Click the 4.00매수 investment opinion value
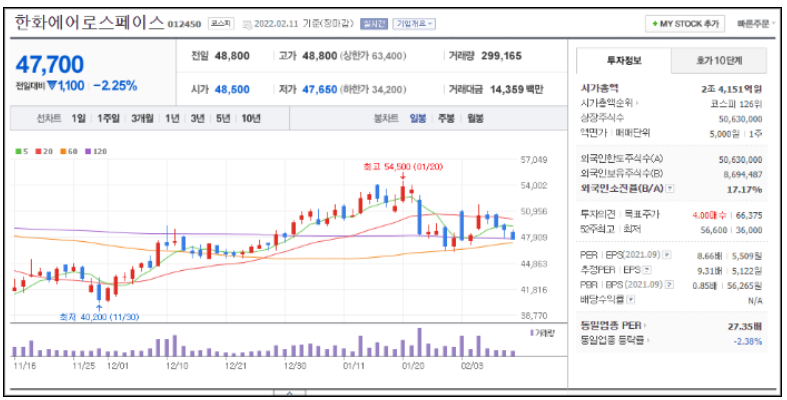The image size is (787, 400). point(709,215)
